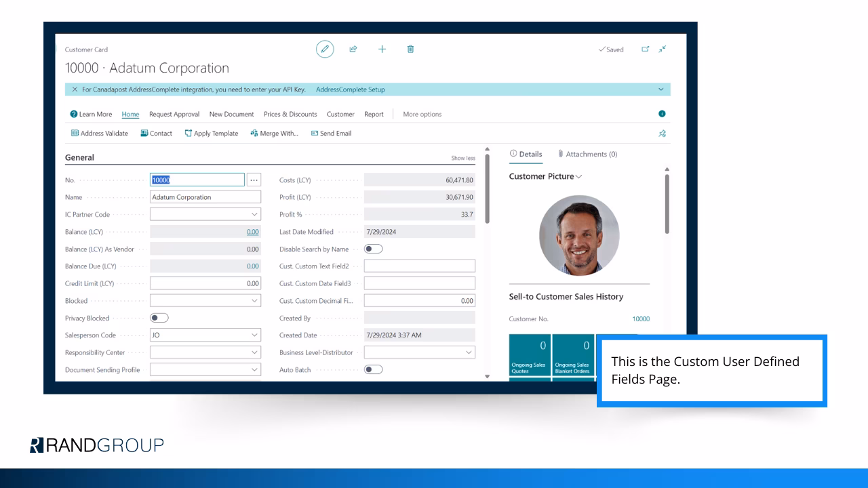Click the No. input field
The image size is (868, 488).
(197, 180)
